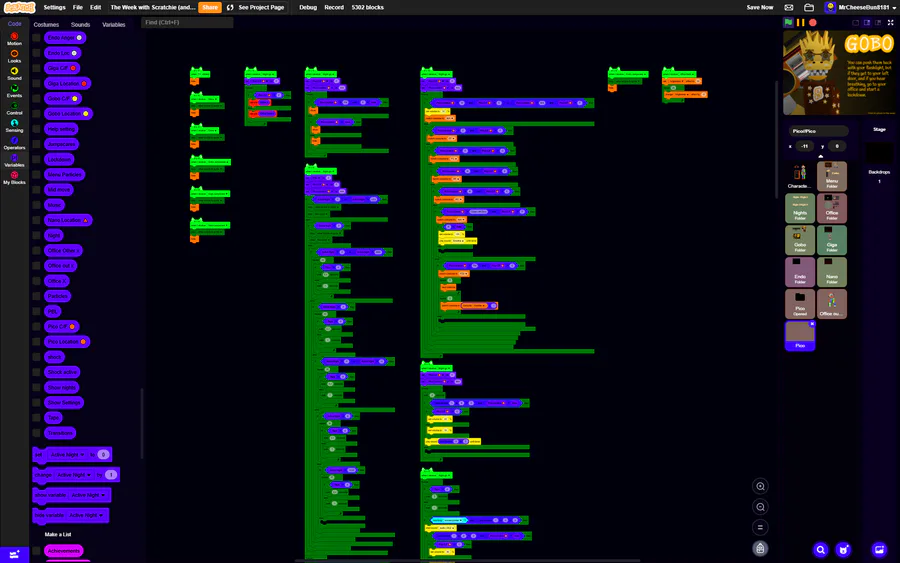Image resolution: width=900 pixels, height=563 pixels.
Task: Toggle the Achievements list checkbox
Action: click(x=36, y=551)
